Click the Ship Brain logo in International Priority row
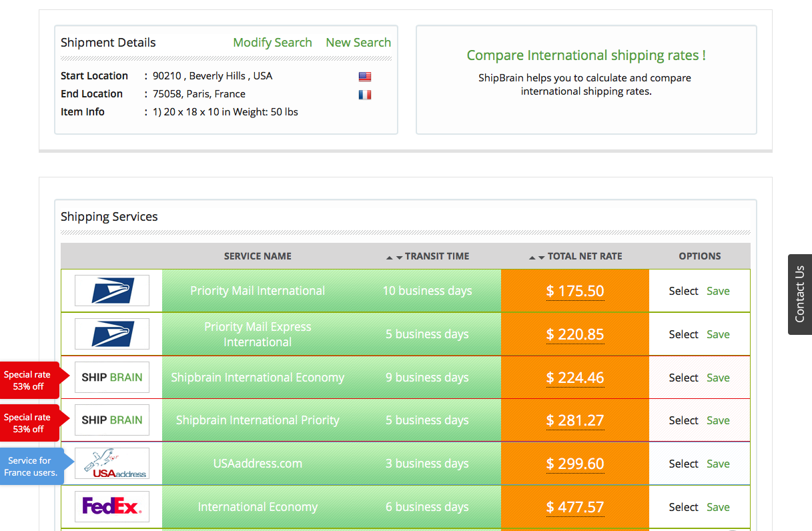 [x=112, y=420]
